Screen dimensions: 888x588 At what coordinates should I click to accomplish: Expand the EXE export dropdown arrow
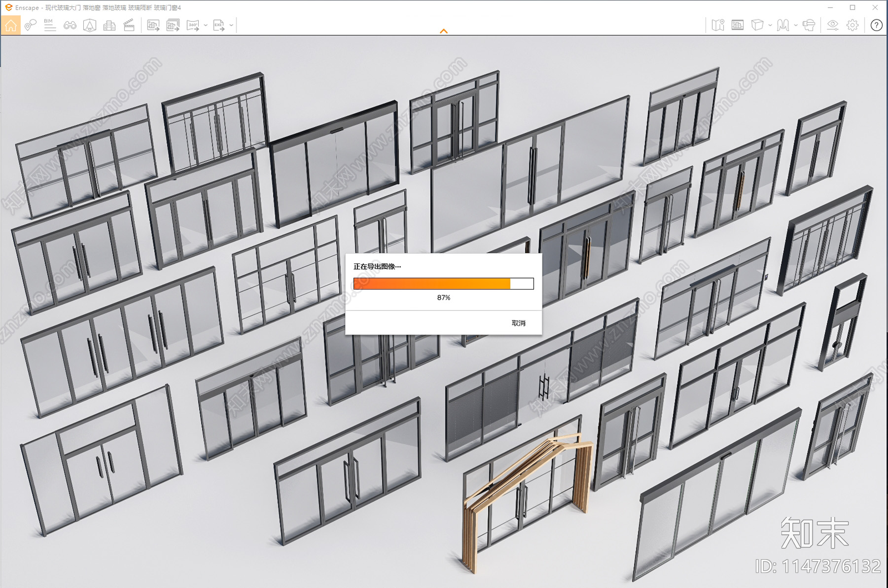click(231, 25)
